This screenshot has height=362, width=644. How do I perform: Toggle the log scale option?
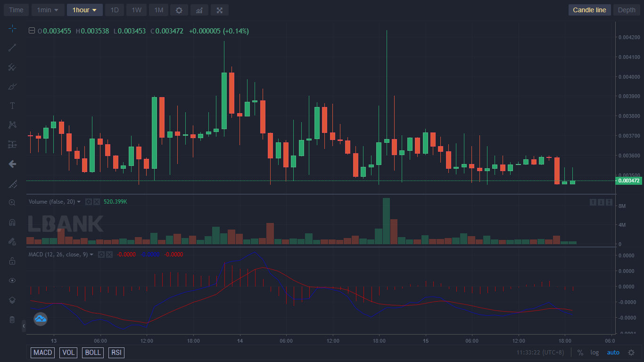[594, 353]
